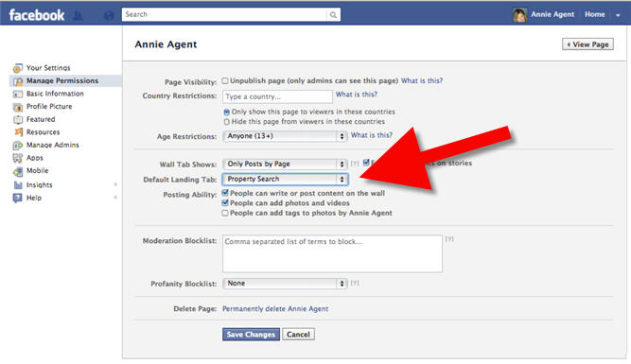
Task: Click help mark beside Profanity Blocklist
Action: [355, 283]
